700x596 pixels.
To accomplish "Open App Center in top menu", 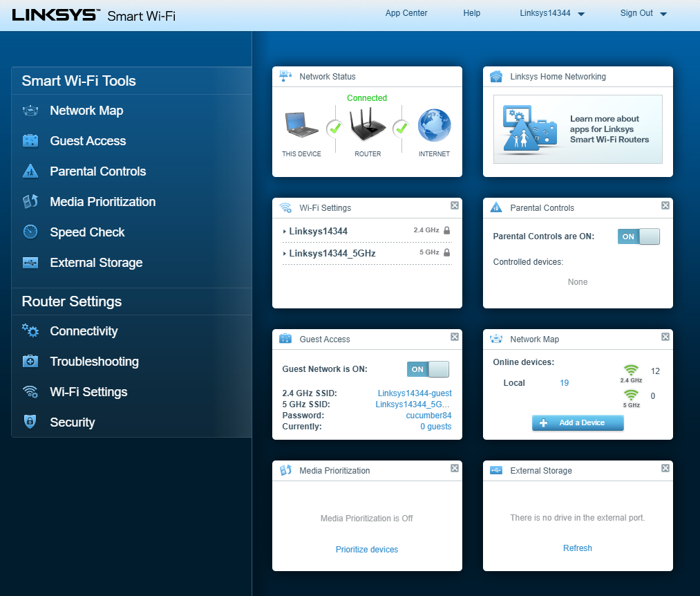I will pos(406,13).
